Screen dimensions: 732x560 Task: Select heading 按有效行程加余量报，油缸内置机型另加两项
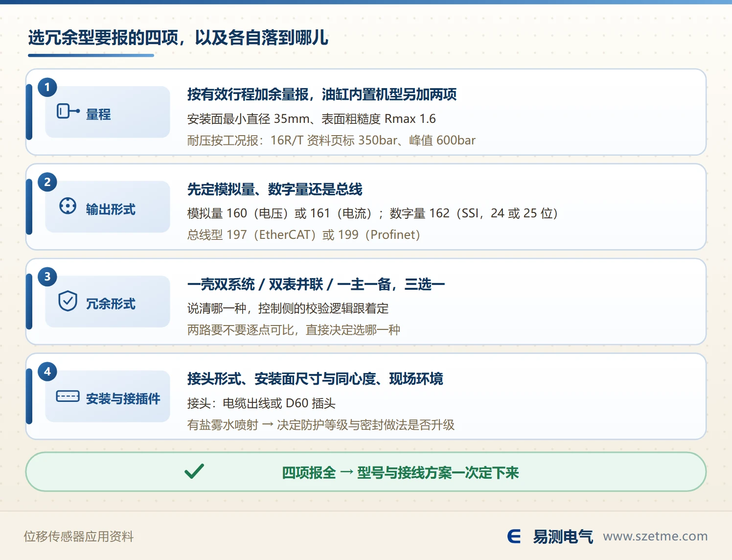coord(322,94)
